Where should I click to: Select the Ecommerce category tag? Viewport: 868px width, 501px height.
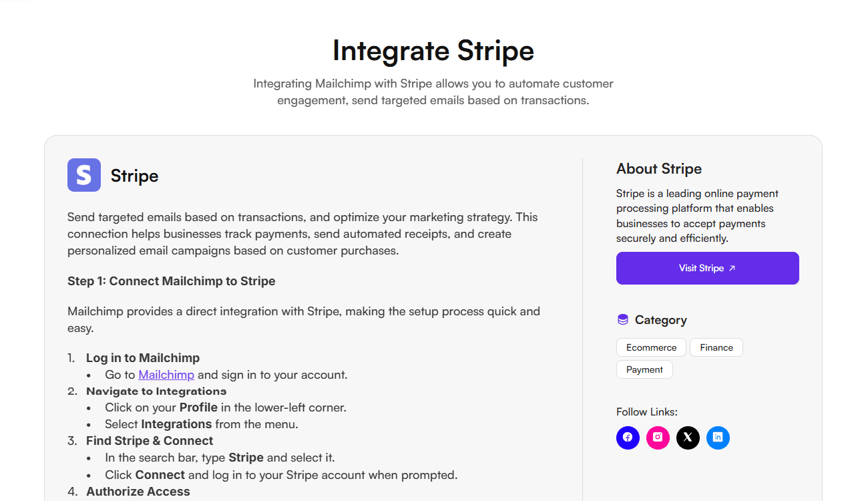[652, 347]
